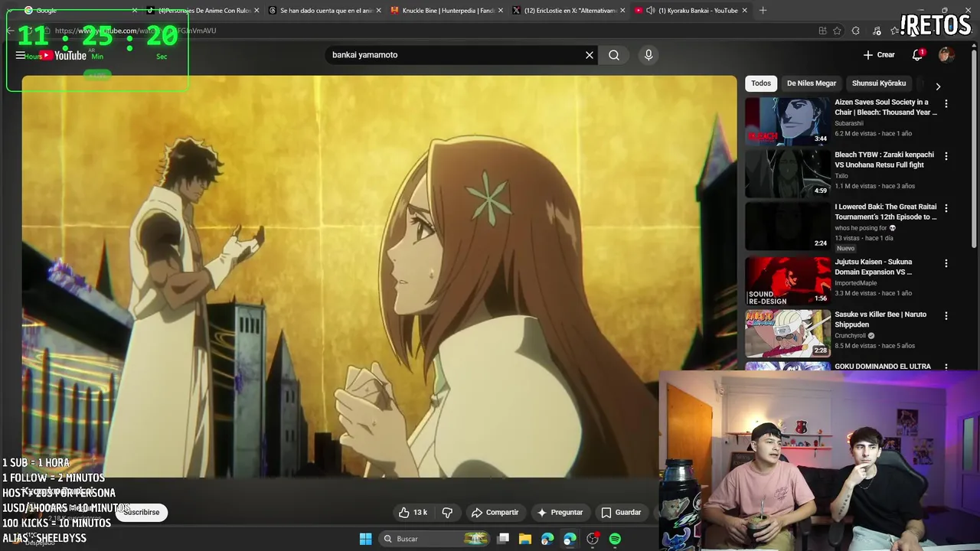Select the Todos filter chip
980x551 pixels.
pos(761,83)
